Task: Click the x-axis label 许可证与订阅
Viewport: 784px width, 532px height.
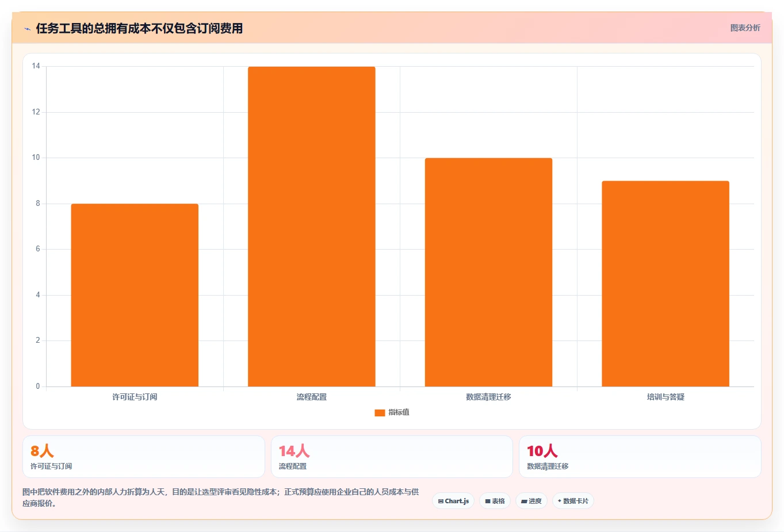Action: pos(135,397)
